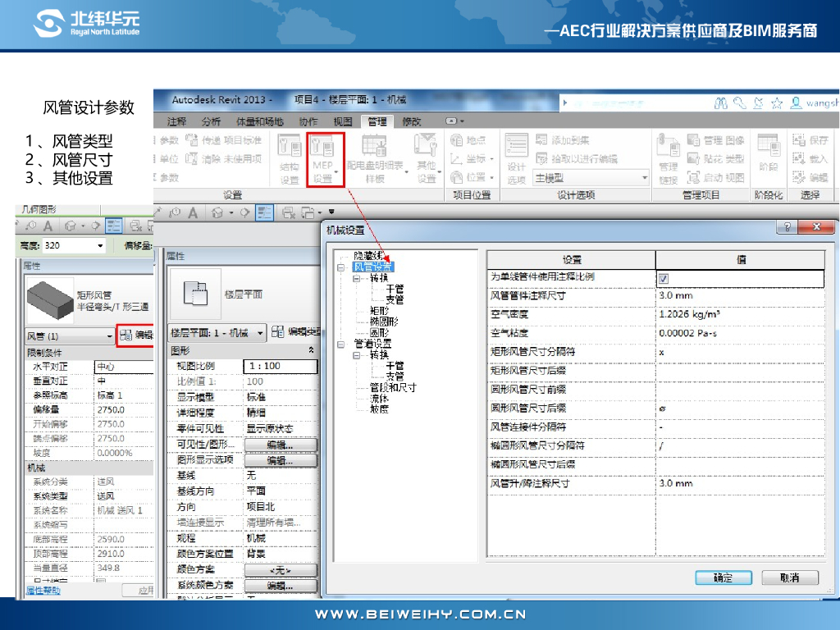This screenshot has height=630, width=840.
Task: Click the star favorites icon in title bar
Action: tap(777, 103)
